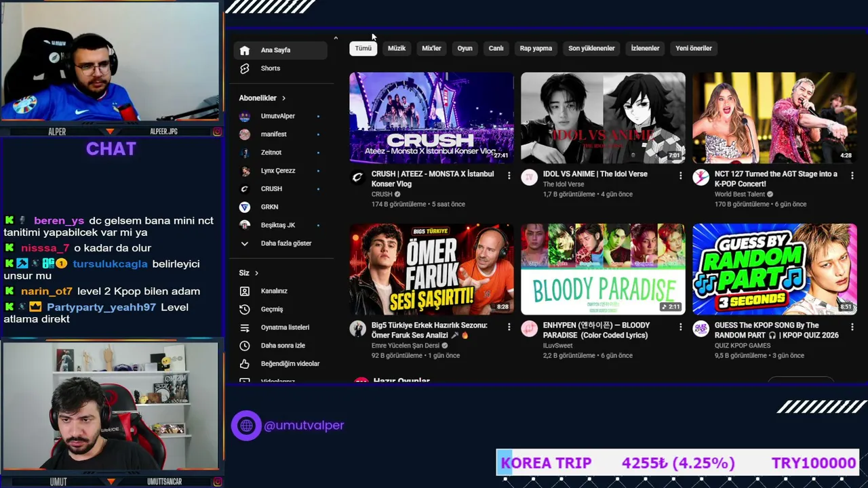The image size is (868, 488).
Task: Click the channel name 'Emre Yücelen Şan Dersi'
Action: click(406, 346)
